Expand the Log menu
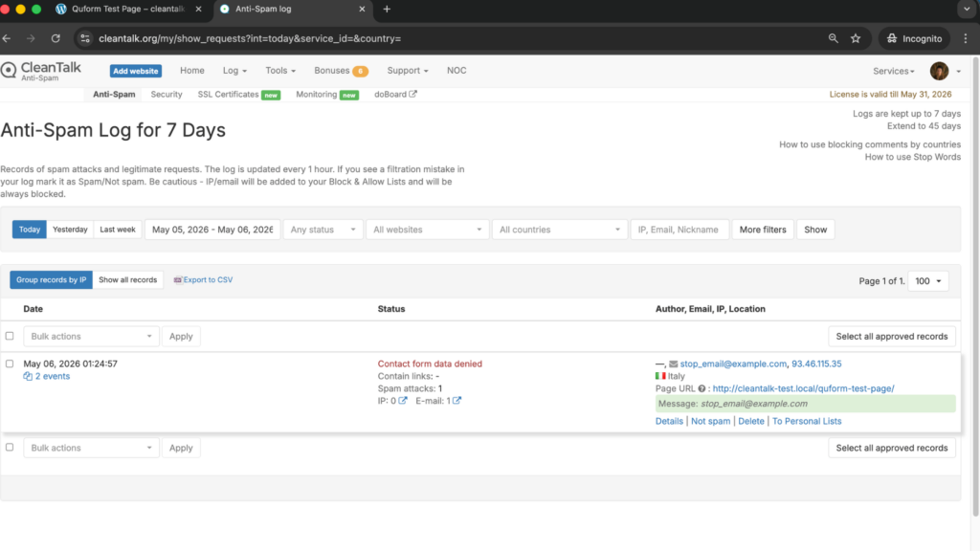This screenshot has width=980, height=551. tap(234, 71)
